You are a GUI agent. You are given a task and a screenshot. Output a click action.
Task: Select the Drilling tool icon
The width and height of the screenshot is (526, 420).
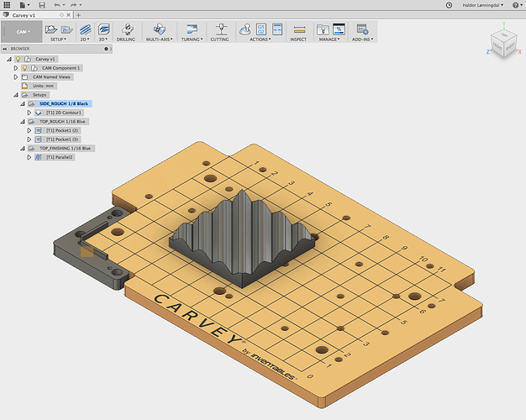(x=127, y=29)
